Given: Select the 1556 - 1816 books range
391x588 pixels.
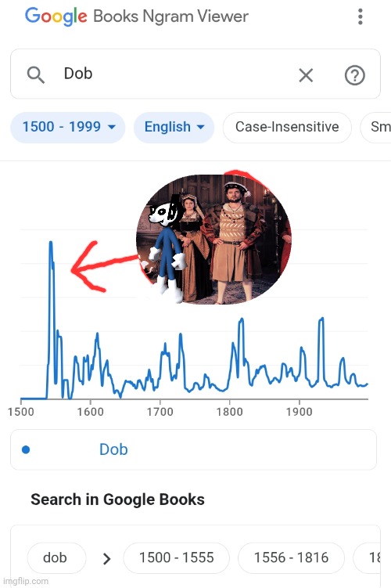Looking at the screenshot, I should tap(291, 558).
